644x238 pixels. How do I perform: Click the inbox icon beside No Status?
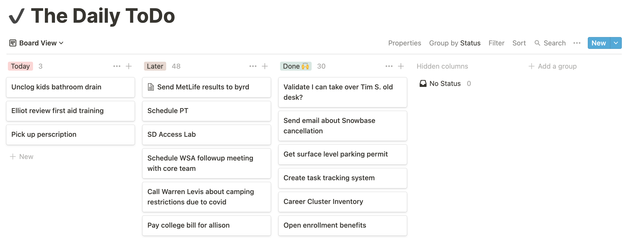(x=423, y=83)
